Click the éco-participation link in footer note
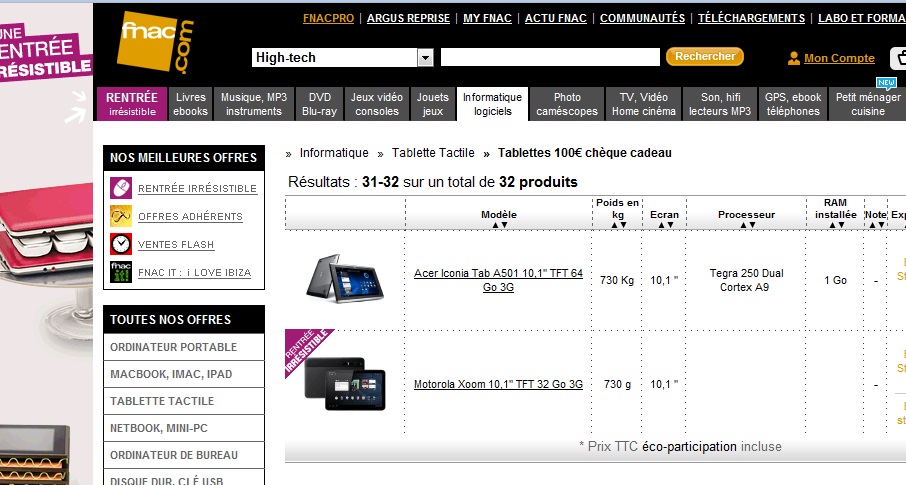The image size is (906, 485). [x=689, y=446]
